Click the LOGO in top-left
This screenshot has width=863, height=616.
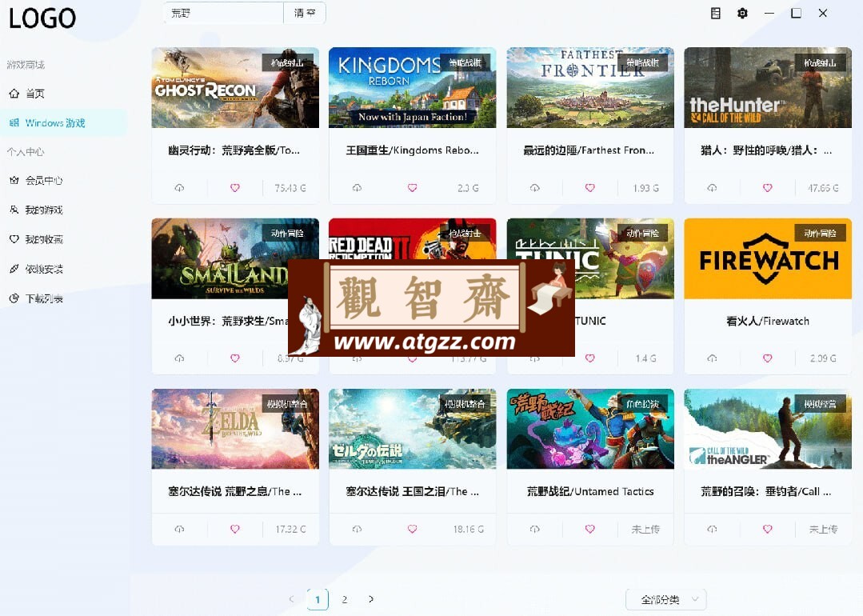(42, 18)
